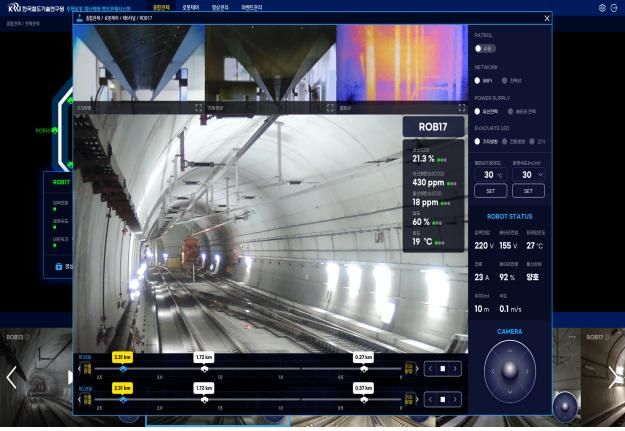Screen dimensions: 625x431
Task: Move upper track robot forward with right chevron
Action: (x=455, y=367)
